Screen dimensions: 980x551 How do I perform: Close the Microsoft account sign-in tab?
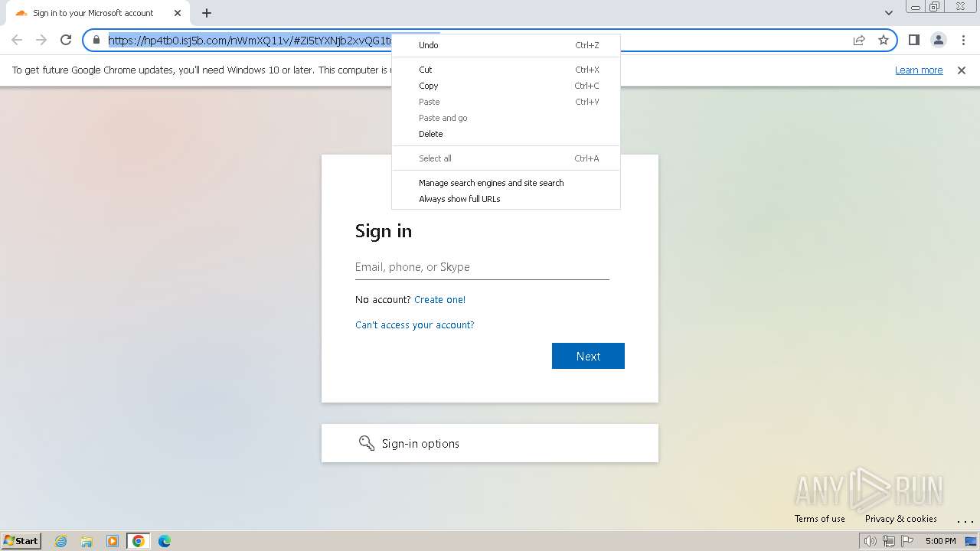tap(178, 13)
